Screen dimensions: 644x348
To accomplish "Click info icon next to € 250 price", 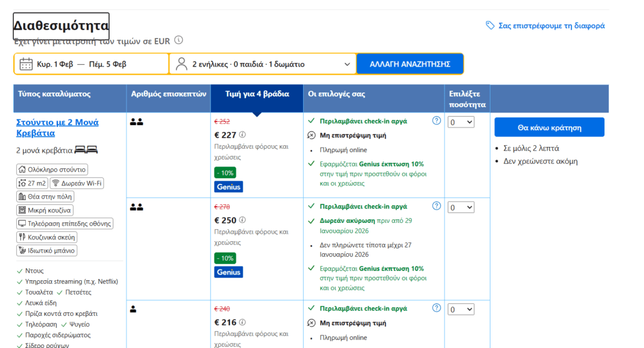I will (x=243, y=220).
